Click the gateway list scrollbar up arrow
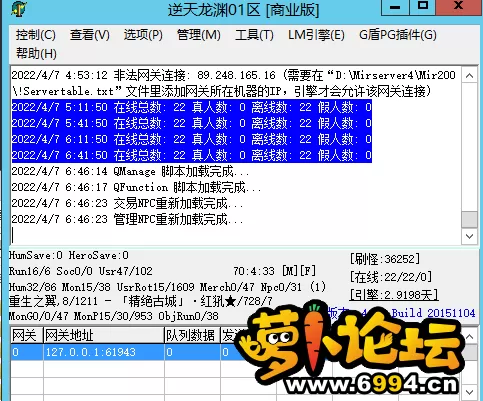 469,336
